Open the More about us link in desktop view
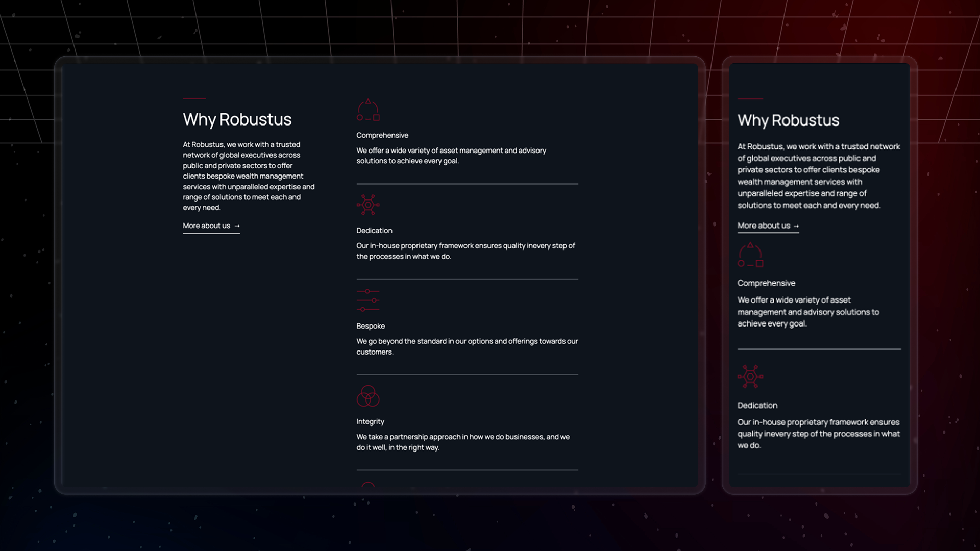Image resolution: width=980 pixels, height=551 pixels. (206, 226)
